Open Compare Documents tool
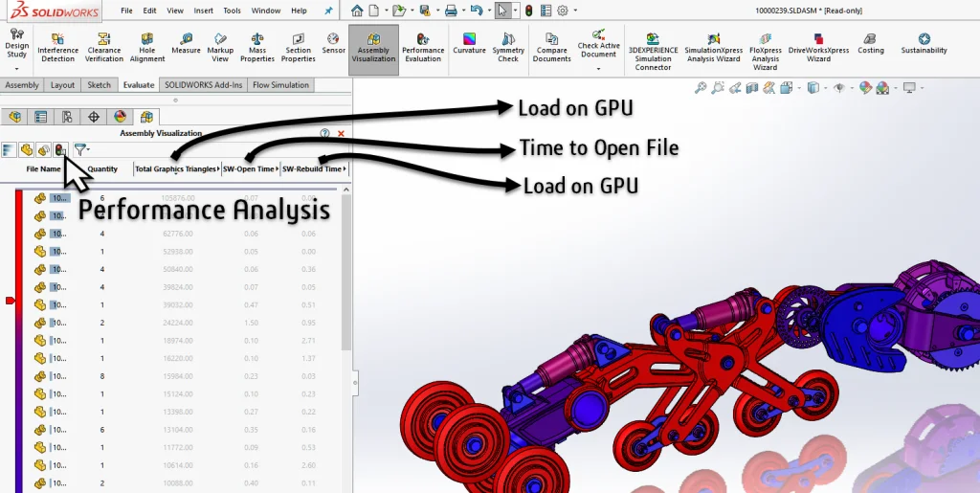The height and width of the screenshot is (493, 980). point(552,48)
